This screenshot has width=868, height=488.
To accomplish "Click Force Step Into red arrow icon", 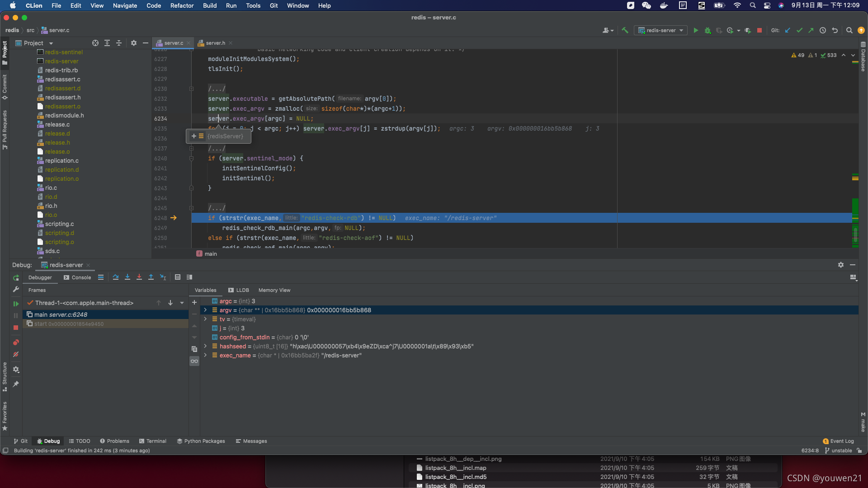I will coord(139,277).
